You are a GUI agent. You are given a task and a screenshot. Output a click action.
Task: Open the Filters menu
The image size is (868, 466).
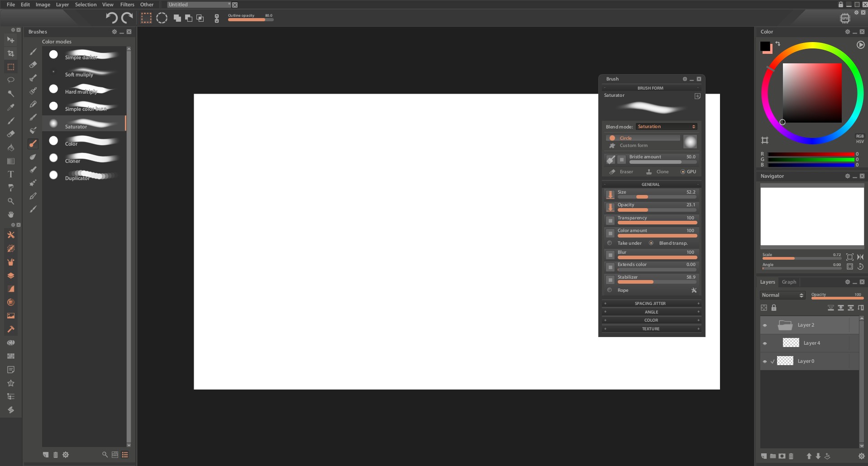point(127,5)
